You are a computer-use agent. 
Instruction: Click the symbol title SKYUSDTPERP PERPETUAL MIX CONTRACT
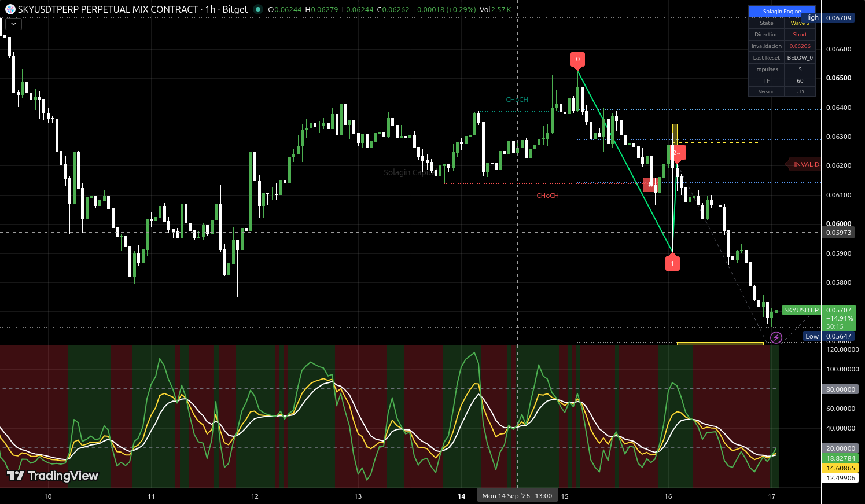[x=108, y=9]
